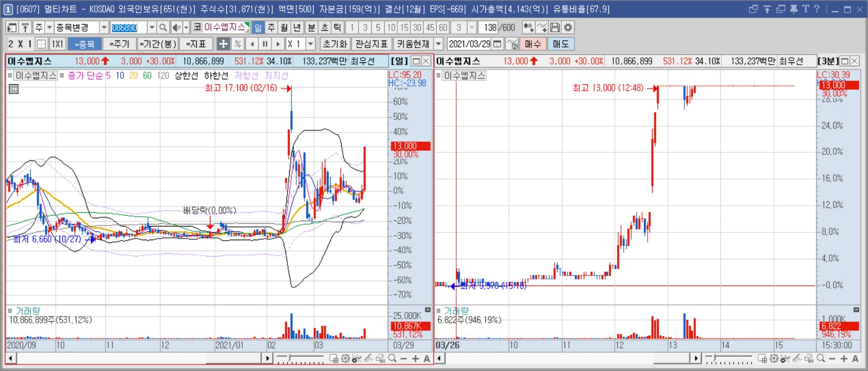The image size is (868, 371).
Task: Click the title bar T font icon
Action: click(805, 9)
